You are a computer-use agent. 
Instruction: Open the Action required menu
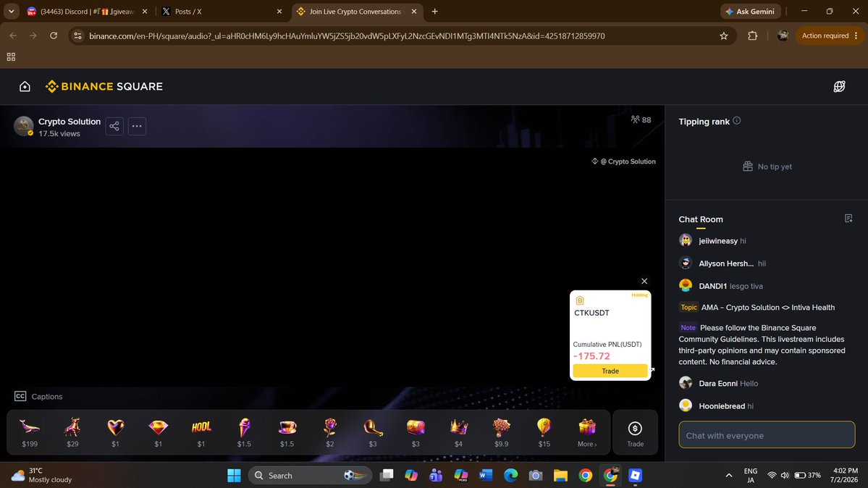coord(829,35)
